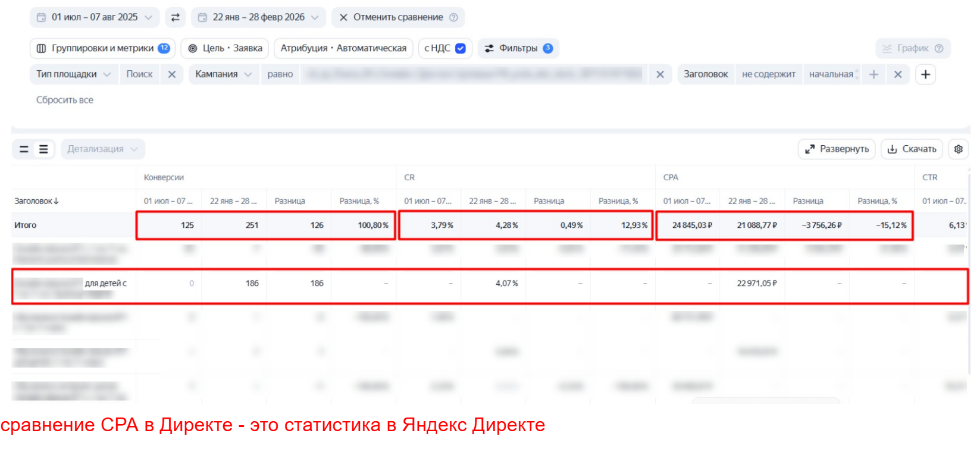Viewport: 980px width, 452px height.
Task: Click Конверсии column group header
Action: (x=164, y=177)
